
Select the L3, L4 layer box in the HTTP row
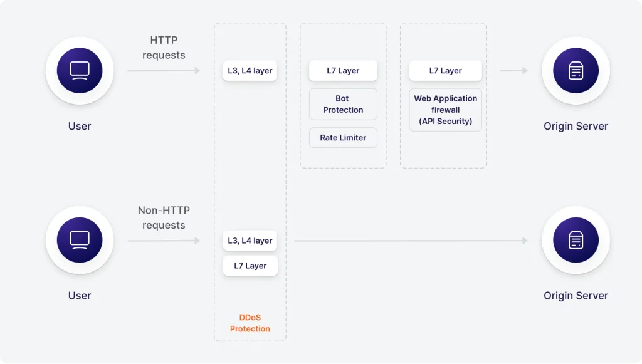point(250,71)
